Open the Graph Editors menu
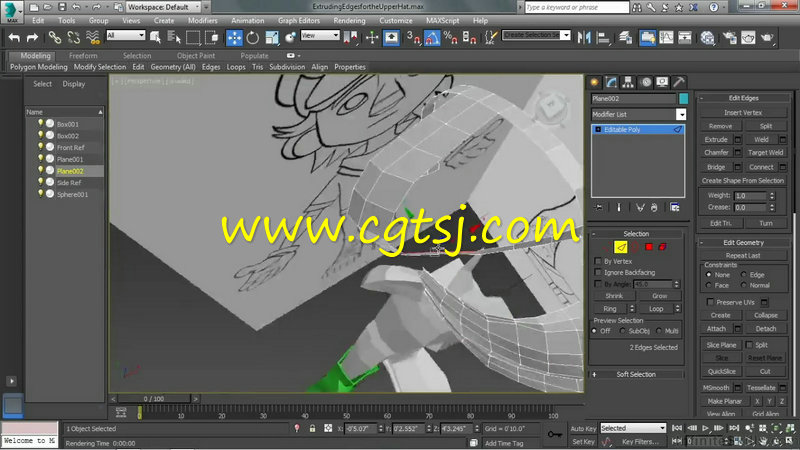Image resolution: width=800 pixels, height=450 pixels. [x=298, y=20]
